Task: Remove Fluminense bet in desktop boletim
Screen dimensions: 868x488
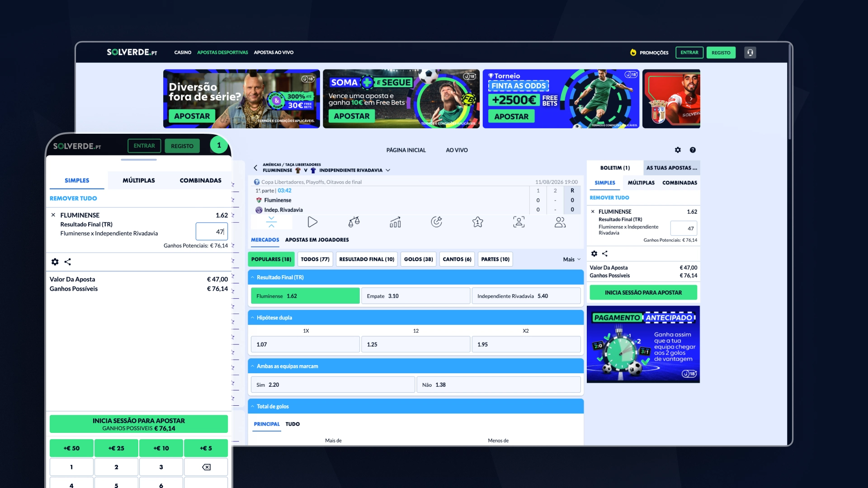Action: pyautogui.click(x=593, y=211)
